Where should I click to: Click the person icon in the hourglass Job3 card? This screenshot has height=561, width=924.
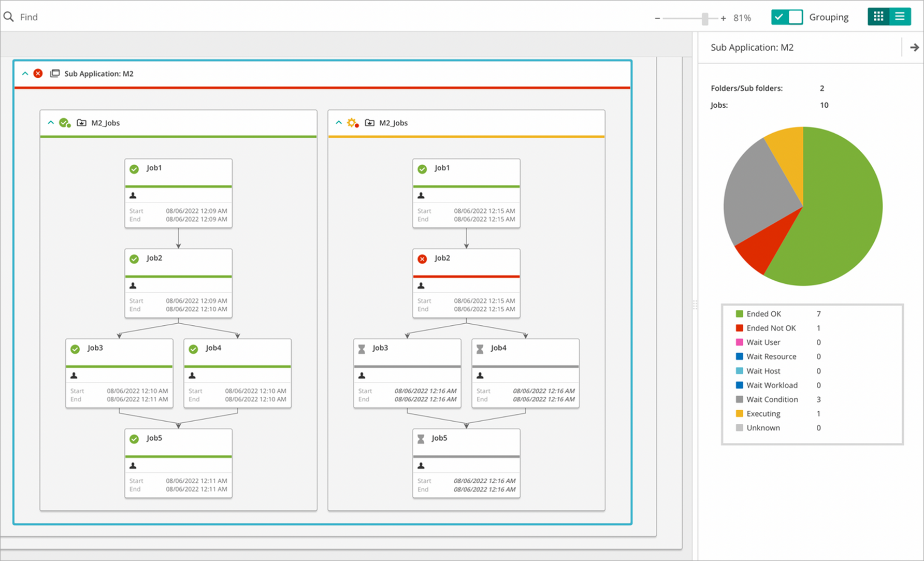pos(362,376)
